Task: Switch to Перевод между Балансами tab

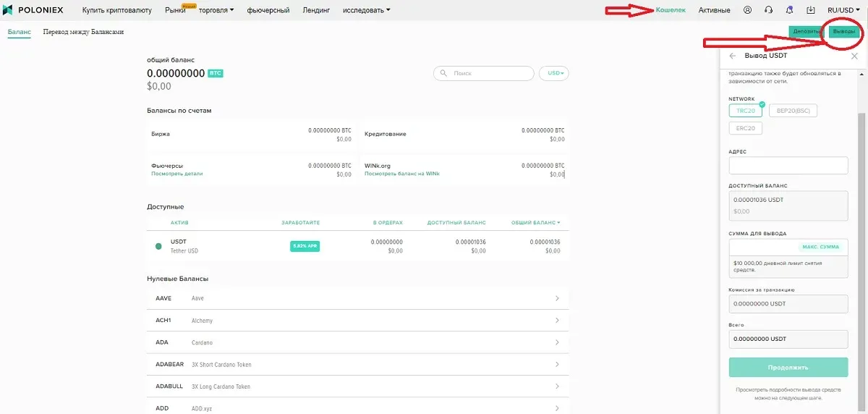Action: 83,32
